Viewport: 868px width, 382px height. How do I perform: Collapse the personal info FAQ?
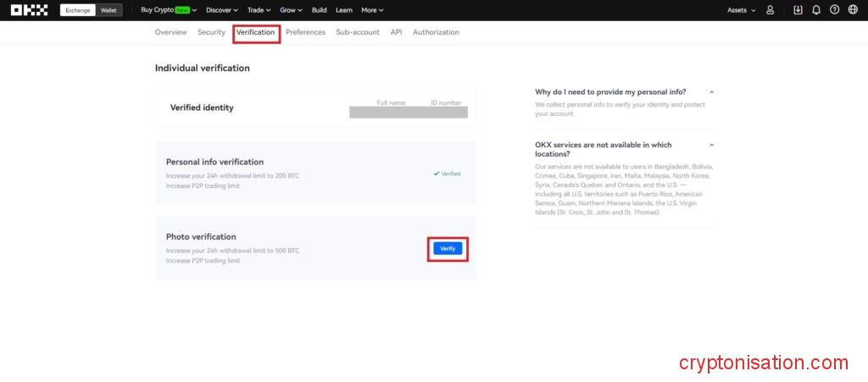point(711,91)
